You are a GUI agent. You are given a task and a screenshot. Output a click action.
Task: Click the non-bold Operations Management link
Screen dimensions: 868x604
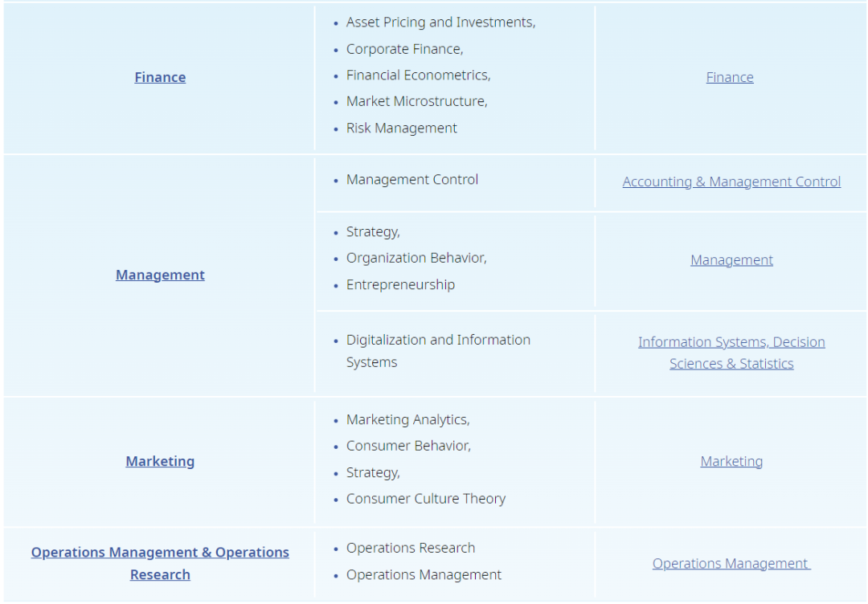coord(731,564)
